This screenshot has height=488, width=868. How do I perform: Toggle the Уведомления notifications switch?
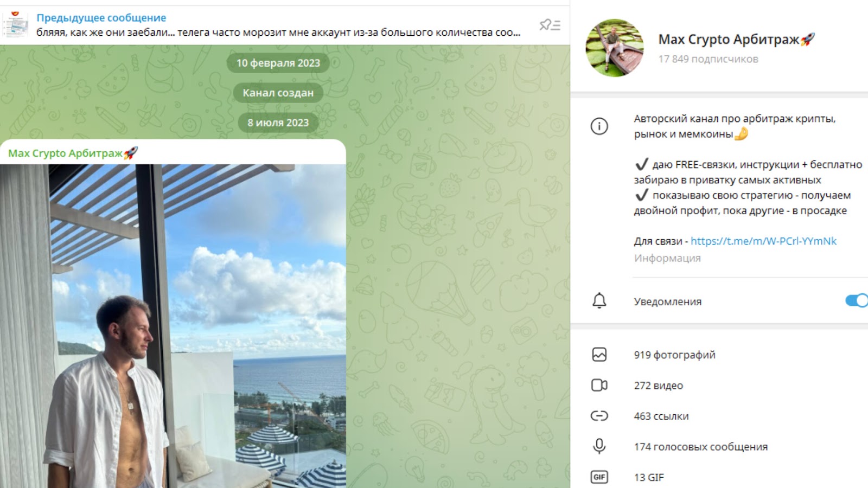[x=857, y=300]
